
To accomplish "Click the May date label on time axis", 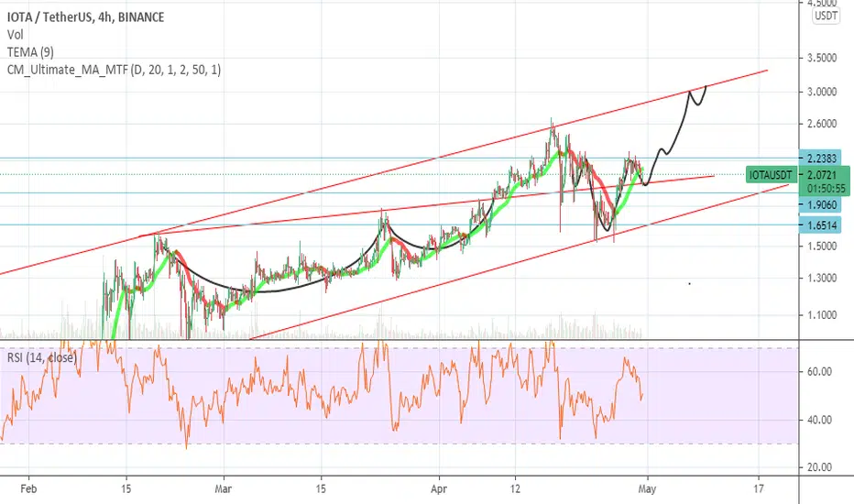I will point(647,489).
